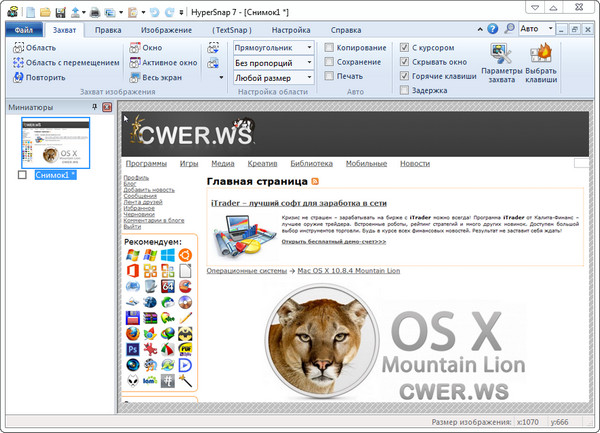Capture a region with Область
600x433 pixels.
34,48
